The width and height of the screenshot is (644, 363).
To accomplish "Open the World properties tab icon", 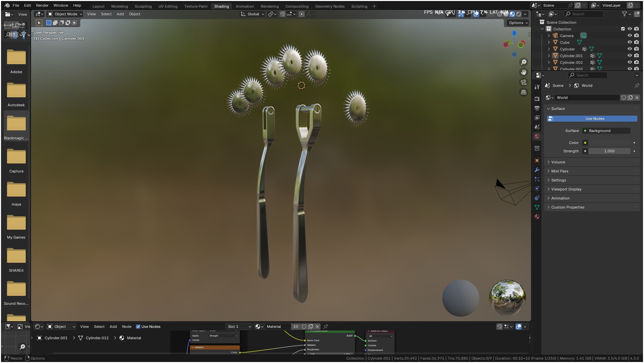I will pos(537,136).
